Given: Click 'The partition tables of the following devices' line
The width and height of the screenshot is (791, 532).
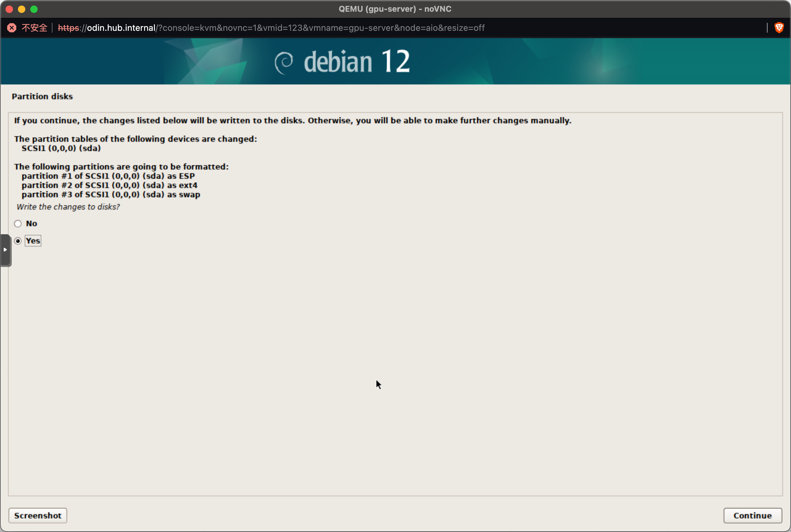Looking at the screenshot, I should pos(135,139).
